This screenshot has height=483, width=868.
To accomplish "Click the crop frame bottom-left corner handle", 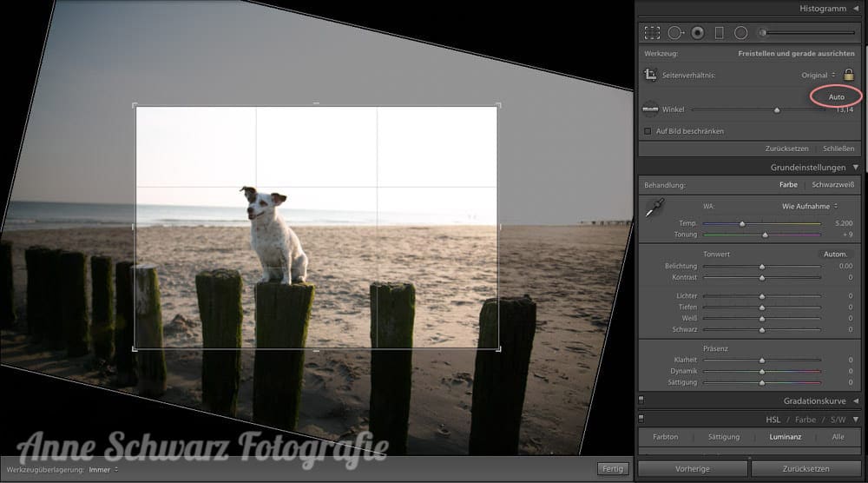I will click(x=135, y=348).
